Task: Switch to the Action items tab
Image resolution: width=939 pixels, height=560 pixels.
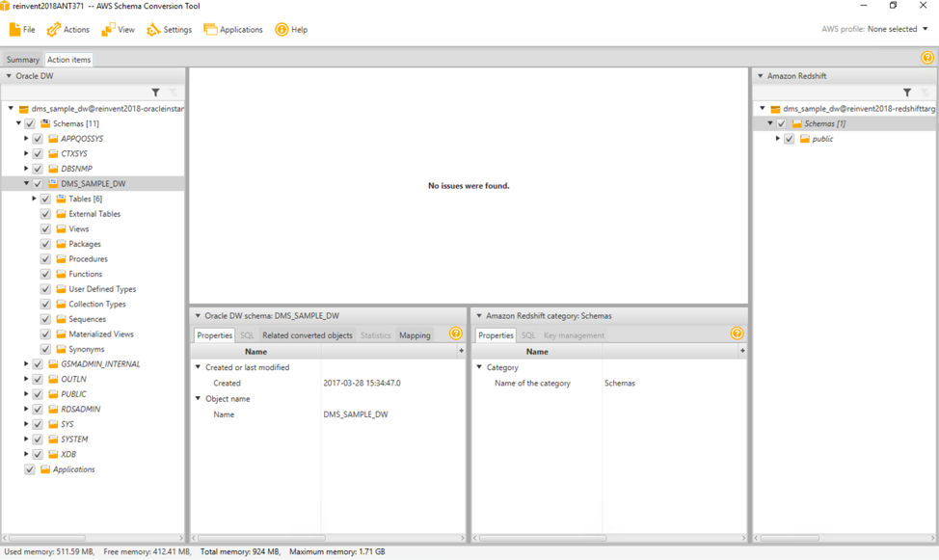Action: tap(68, 60)
